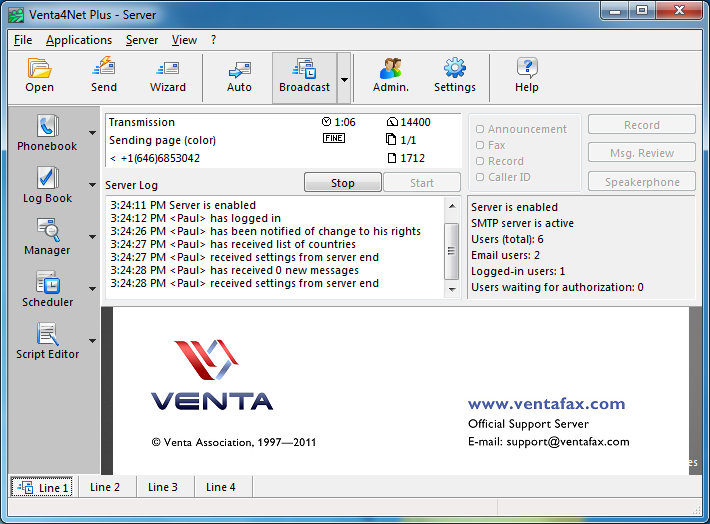The width and height of the screenshot is (710, 524).
Task: Switch to the Line 2 tab
Action: [105, 487]
